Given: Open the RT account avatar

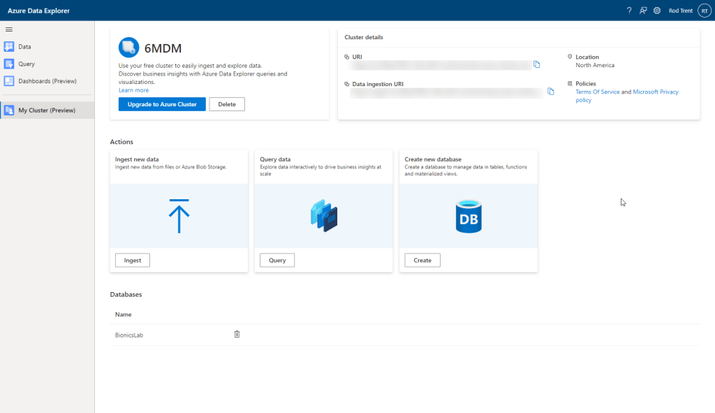Looking at the screenshot, I should point(705,10).
